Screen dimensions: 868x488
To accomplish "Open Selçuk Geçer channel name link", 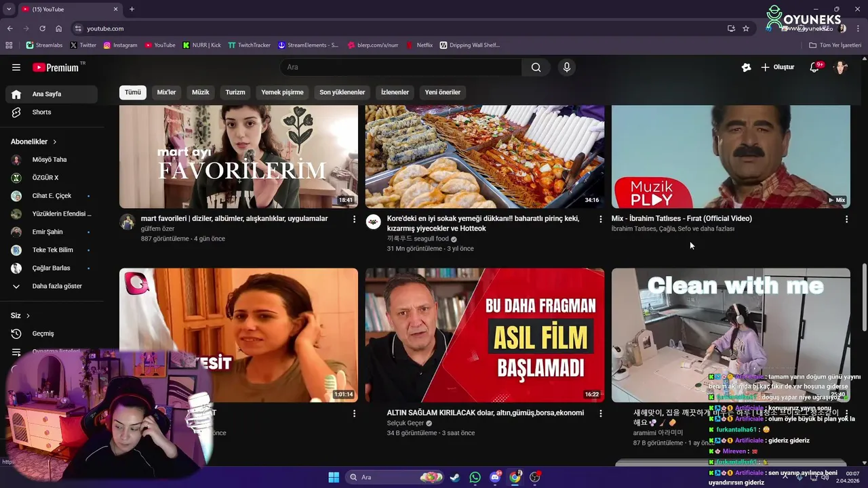I will (x=406, y=423).
